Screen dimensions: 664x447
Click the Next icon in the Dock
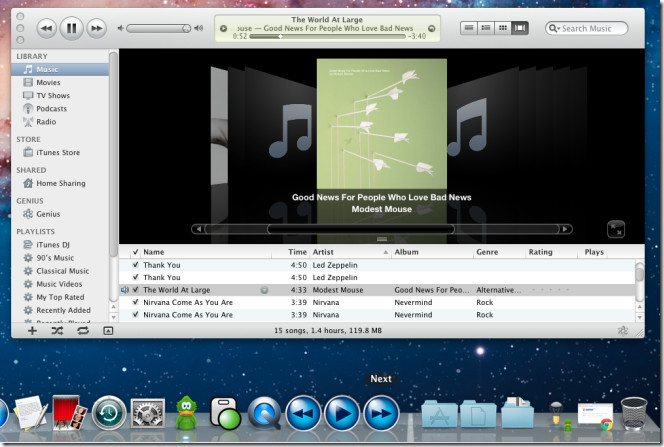[381, 413]
